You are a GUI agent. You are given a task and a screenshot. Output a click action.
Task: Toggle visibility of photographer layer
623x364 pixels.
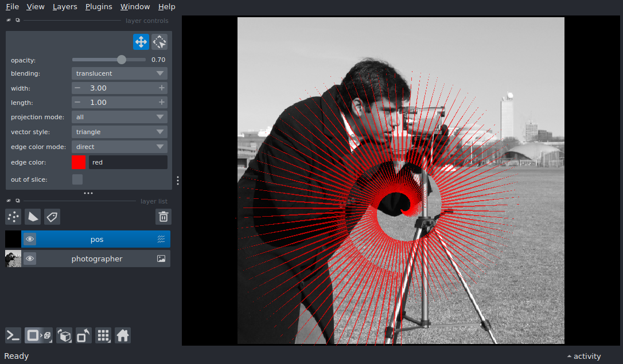pyautogui.click(x=30, y=259)
